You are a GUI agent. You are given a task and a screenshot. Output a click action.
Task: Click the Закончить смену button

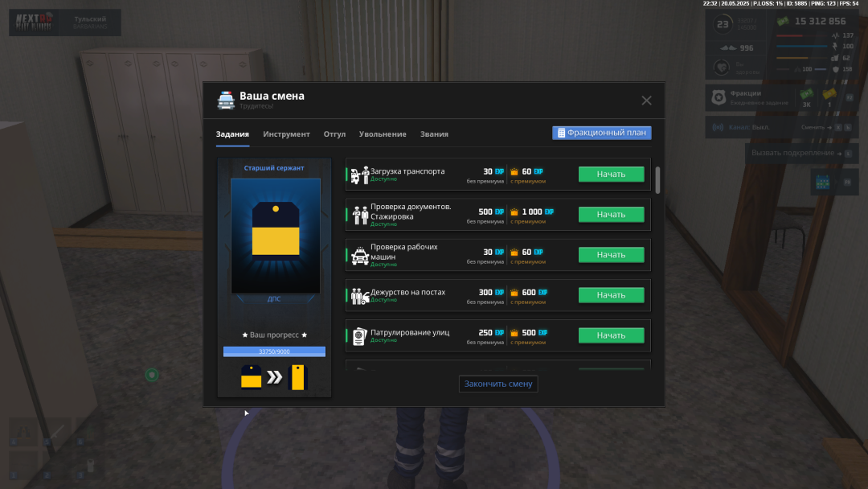[x=498, y=384]
